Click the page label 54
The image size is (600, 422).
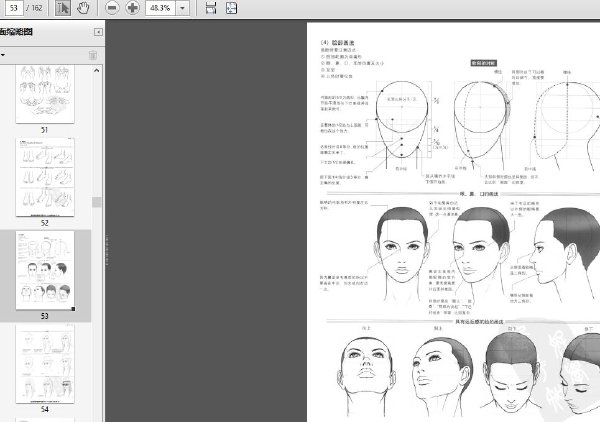[44, 409]
